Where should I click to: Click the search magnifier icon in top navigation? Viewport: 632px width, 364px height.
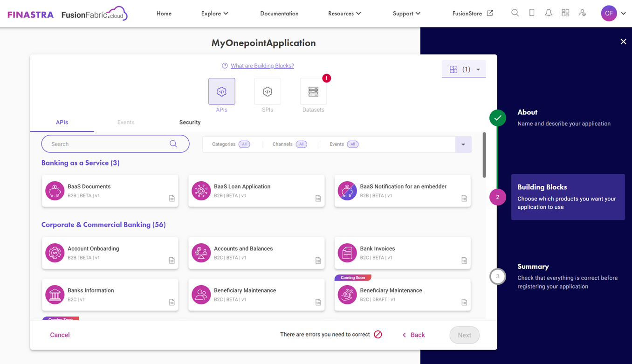click(x=515, y=13)
